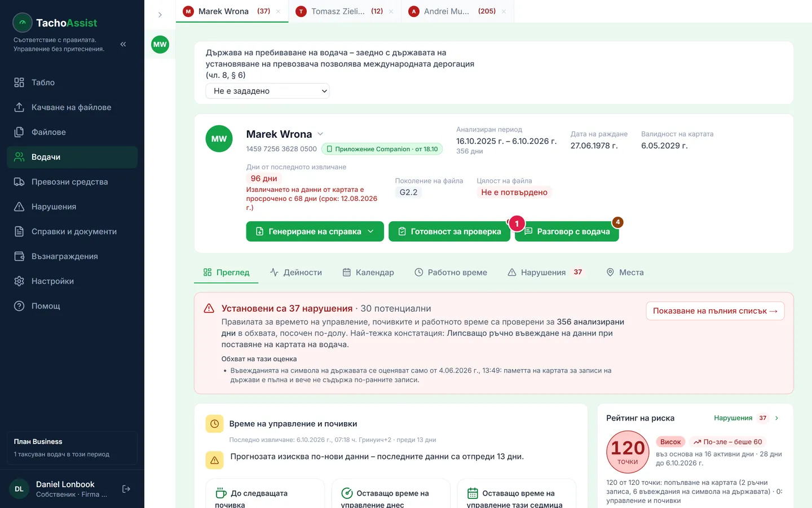Image resolution: width=812 pixels, height=508 pixels.
Task: Click the chevron arrow in Рейтинг на риска
Action: pyautogui.click(x=777, y=418)
